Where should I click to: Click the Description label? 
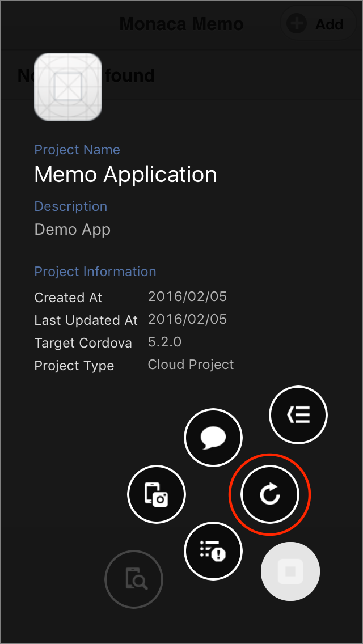pyautogui.click(x=71, y=206)
